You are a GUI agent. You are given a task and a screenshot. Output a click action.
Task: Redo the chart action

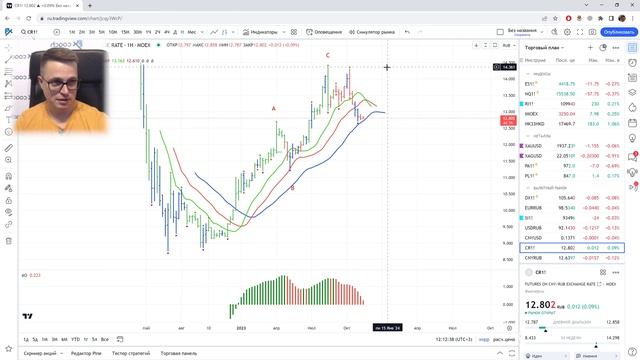tap(420, 32)
